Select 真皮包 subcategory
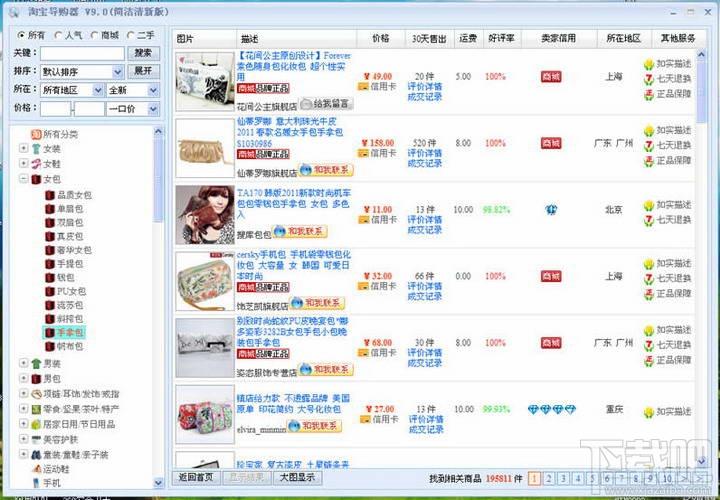The image size is (720, 500). [70, 236]
